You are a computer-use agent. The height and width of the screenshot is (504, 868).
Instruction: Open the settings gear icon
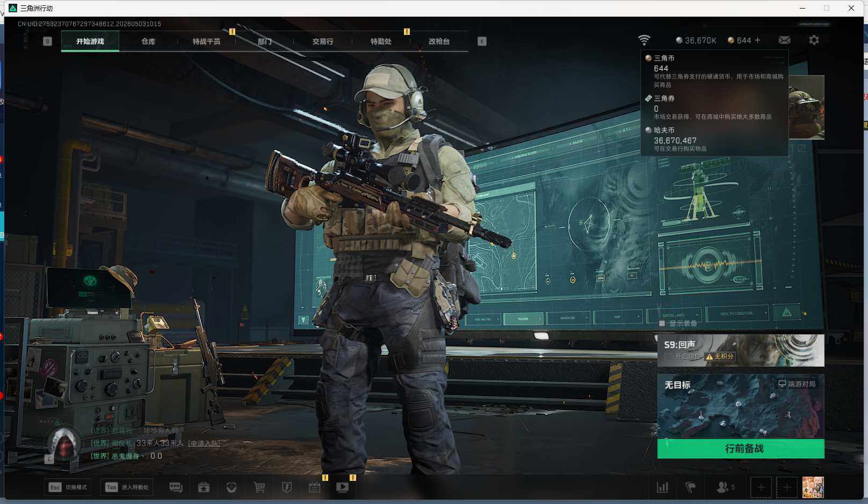(814, 40)
